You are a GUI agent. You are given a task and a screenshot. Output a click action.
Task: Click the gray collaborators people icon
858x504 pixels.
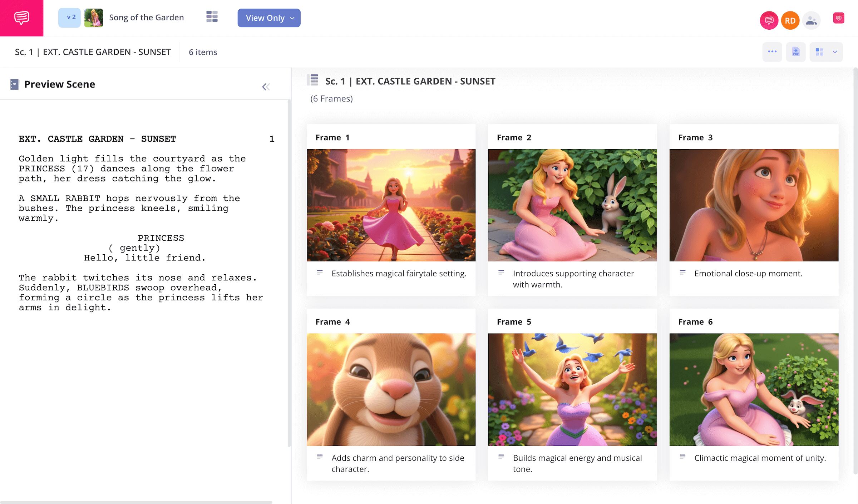pyautogui.click(x=811, y=20)
